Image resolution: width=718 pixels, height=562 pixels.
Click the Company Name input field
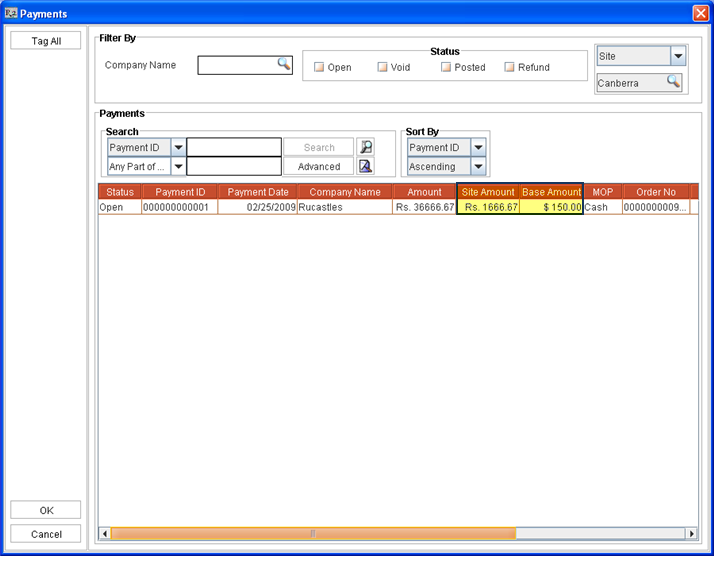[x=245, y=65]
